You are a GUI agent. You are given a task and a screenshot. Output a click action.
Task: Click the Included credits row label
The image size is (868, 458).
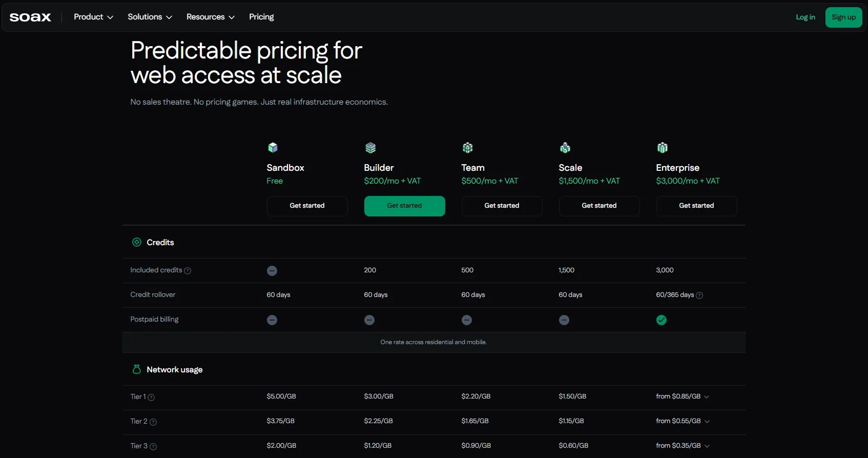click(x=156, y=270)
